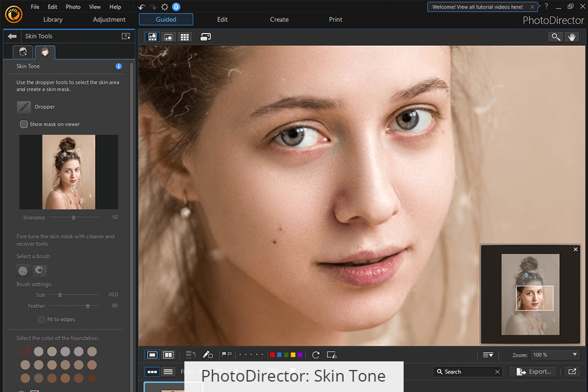The height and width of the screenshot is (392, 588).
Task: Enable Show mask on viewer checkbox
Action: (x=24, y=124)
